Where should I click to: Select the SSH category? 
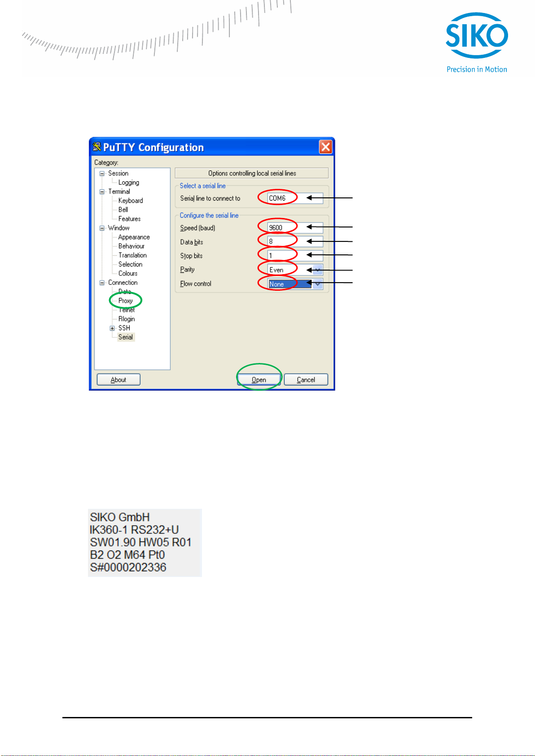tap(124, 328)
